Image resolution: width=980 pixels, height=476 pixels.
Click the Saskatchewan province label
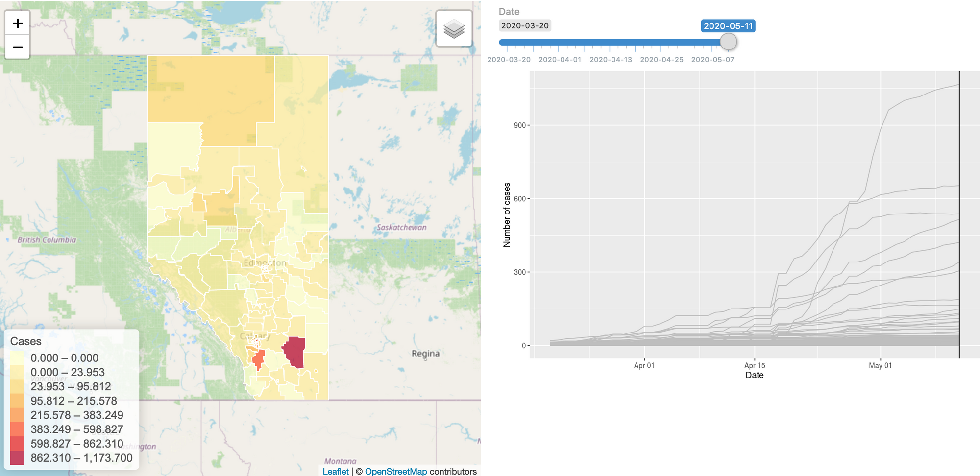click(x=401, y=227)
